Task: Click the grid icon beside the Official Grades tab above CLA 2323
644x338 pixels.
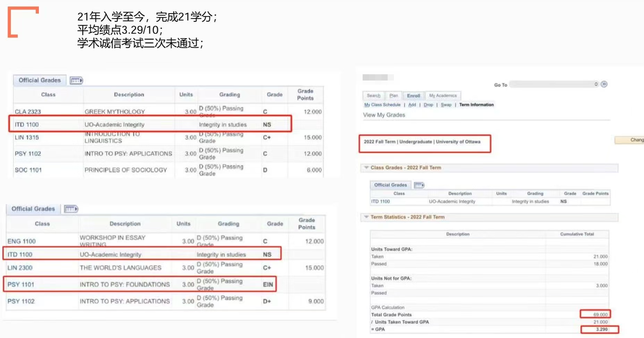Action: point(76,81)
